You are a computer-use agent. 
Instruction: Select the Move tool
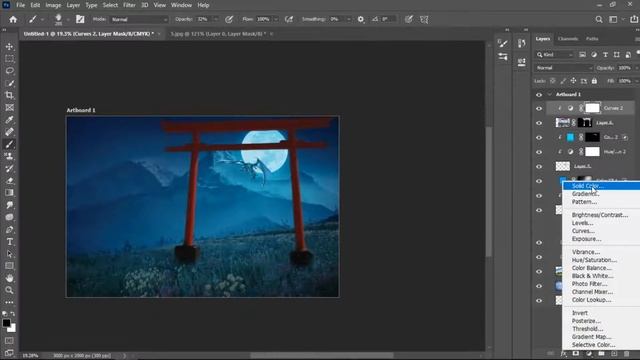click(x=9, y=47)
